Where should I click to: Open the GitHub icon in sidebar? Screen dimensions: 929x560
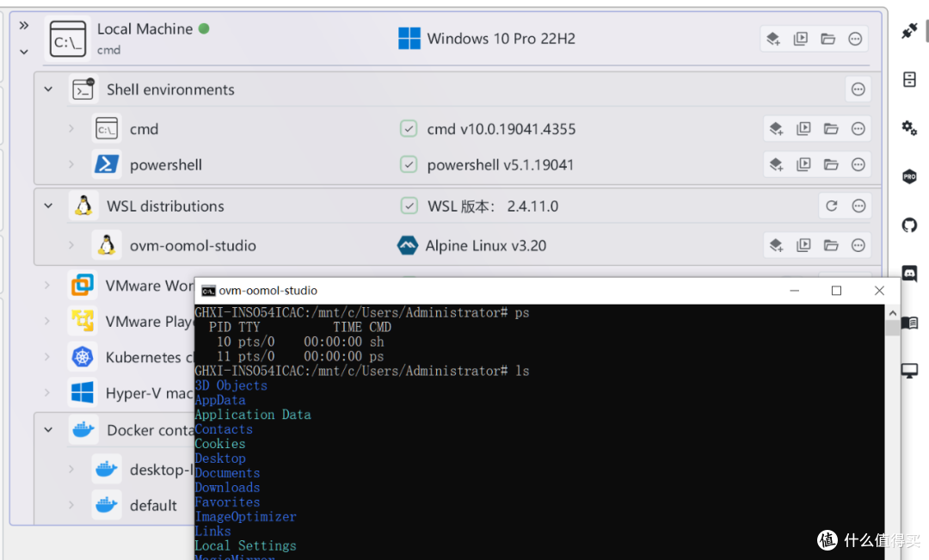(909, 225)
